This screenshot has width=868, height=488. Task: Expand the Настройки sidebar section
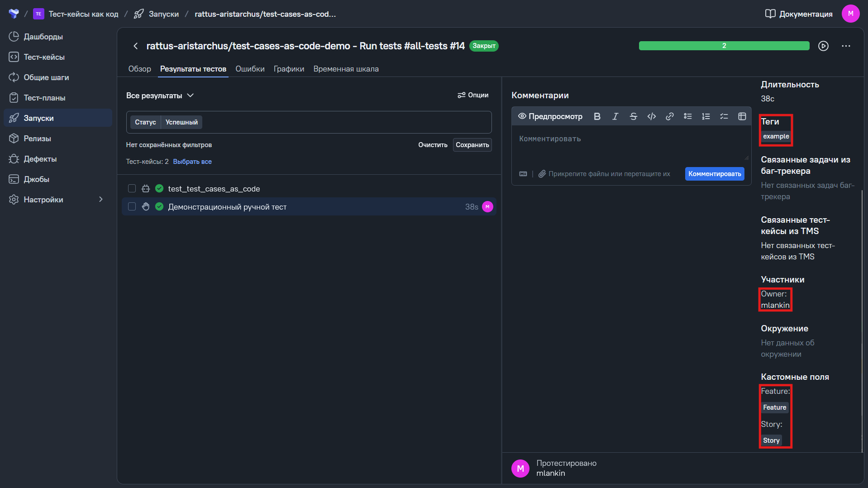click(100, 200)
